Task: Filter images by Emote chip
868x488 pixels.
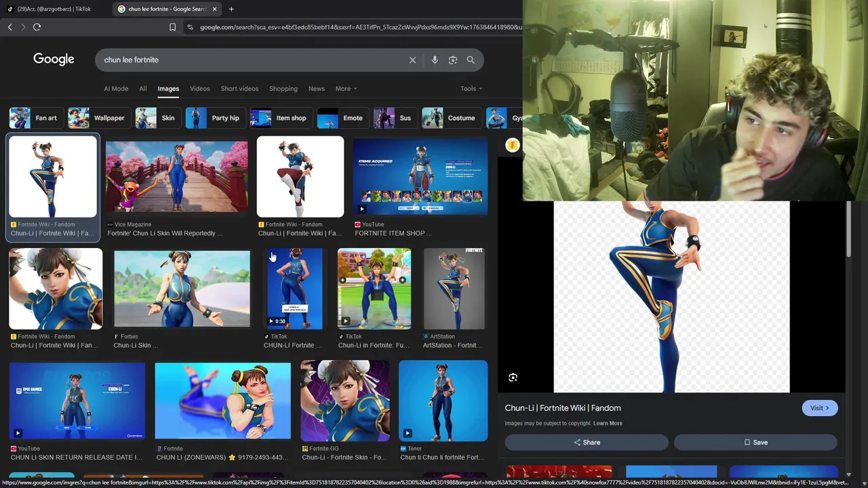Action: click(342, 118)
